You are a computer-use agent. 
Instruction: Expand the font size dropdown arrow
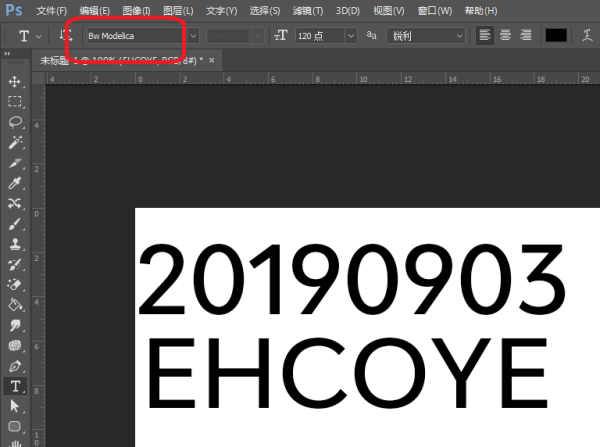click(x=351, y=36)
